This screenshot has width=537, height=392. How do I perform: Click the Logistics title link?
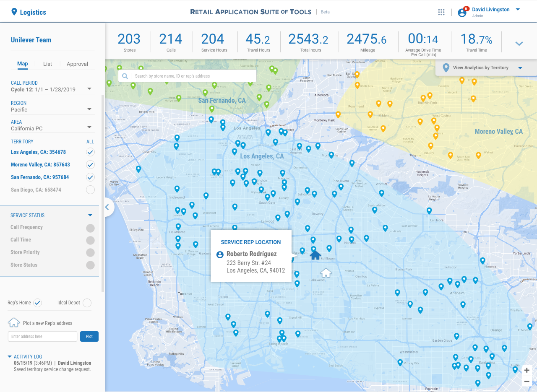pyautogui.click(x=33, y=12)
